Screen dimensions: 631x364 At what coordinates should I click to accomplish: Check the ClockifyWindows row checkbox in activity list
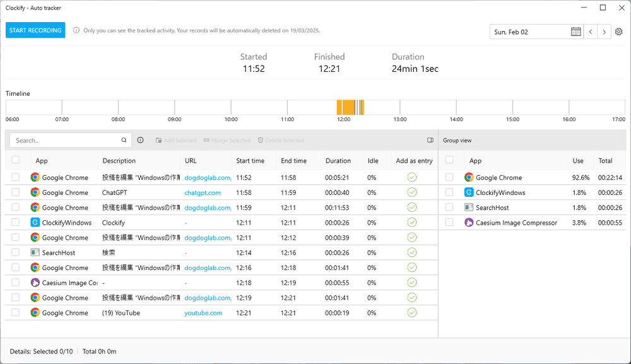pos(16,223)
